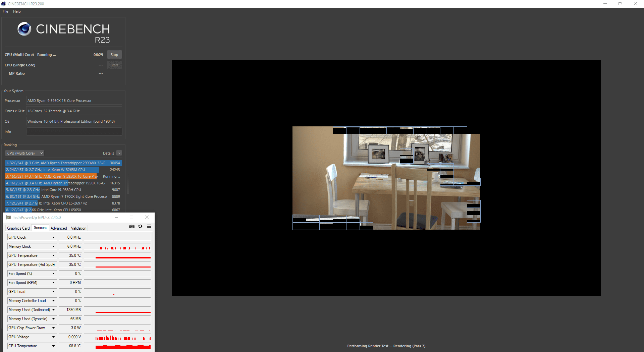Screen dimensions: 644x352
Task: Open the Fan Speed (RPM) dropdown
Action: pos(53,283)
